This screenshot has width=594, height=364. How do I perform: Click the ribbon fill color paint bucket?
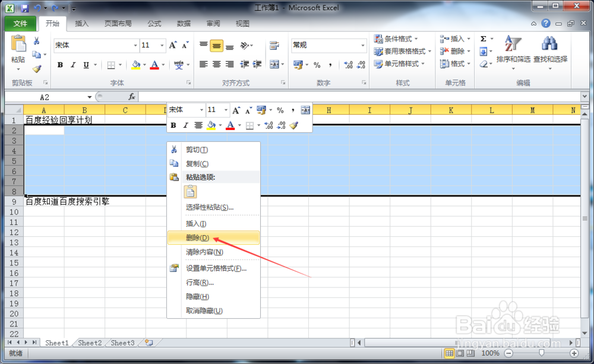[135, 65]
